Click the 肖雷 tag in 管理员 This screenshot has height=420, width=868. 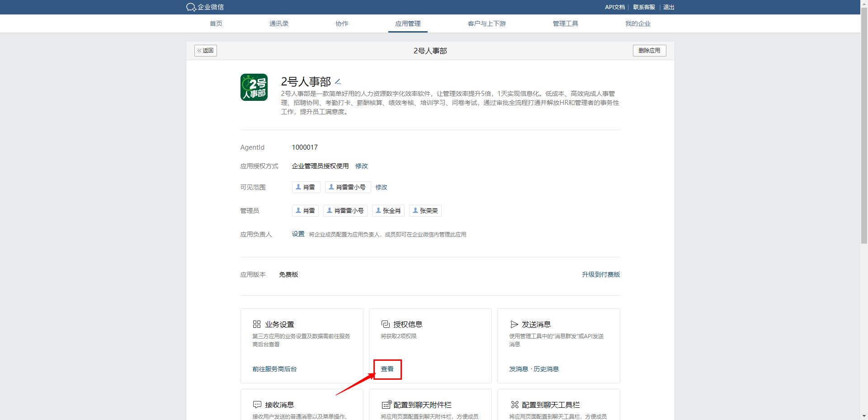click(x=305, y=211)
